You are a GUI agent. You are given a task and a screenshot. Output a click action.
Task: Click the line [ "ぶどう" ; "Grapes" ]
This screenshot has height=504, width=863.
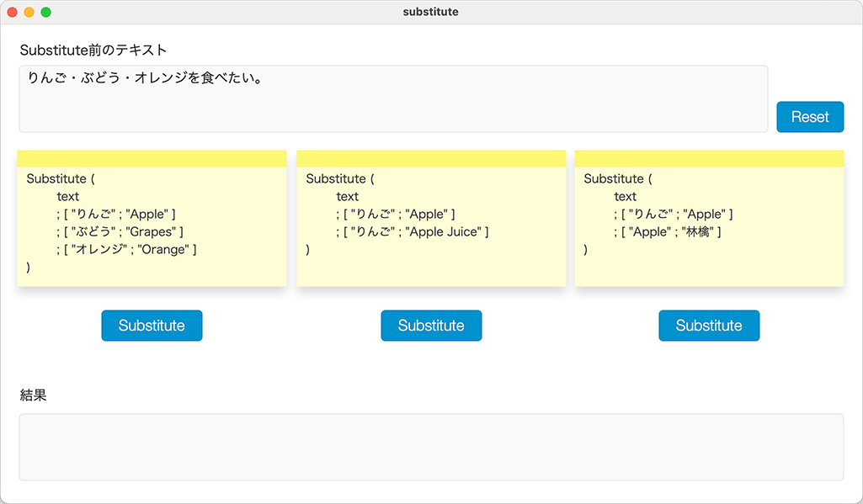pos(120,231)
